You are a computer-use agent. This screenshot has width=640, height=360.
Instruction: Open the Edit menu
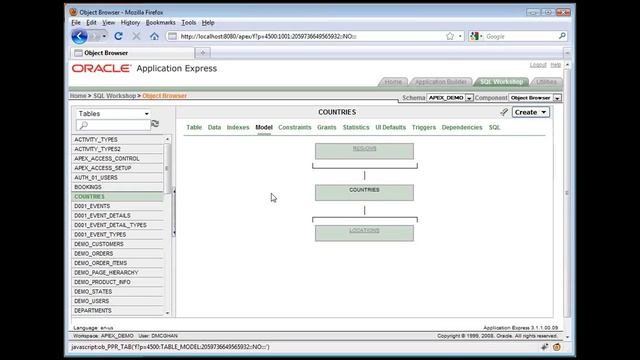[x=91, y=22]
